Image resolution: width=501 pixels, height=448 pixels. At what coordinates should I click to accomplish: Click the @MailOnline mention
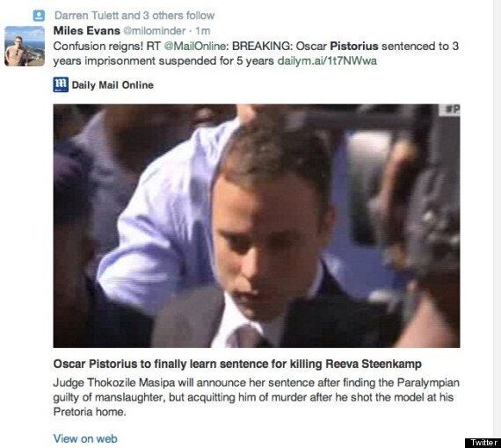tap(195, 46)
